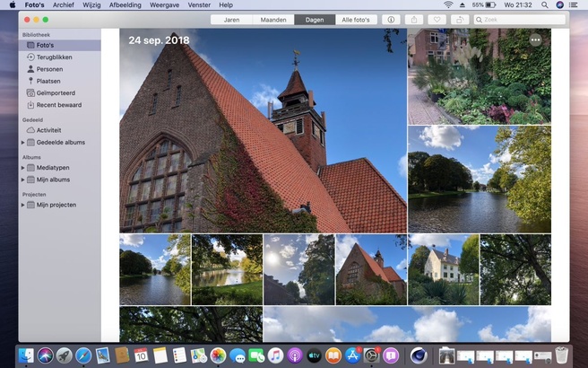Open the three-dots more menu on the garden photo
Viewport: 588px width, 368px height.
[x=535, y=39]
